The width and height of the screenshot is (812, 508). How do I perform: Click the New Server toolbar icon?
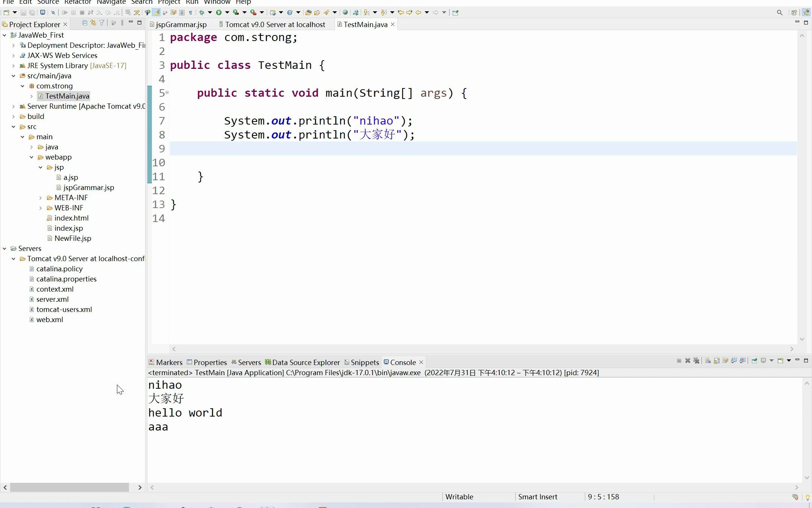273,12
